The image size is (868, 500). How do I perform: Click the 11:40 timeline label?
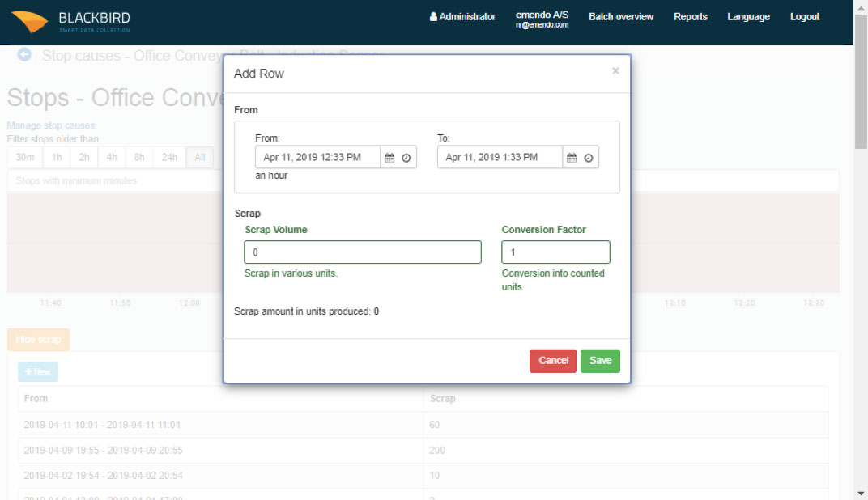[51, 303]
